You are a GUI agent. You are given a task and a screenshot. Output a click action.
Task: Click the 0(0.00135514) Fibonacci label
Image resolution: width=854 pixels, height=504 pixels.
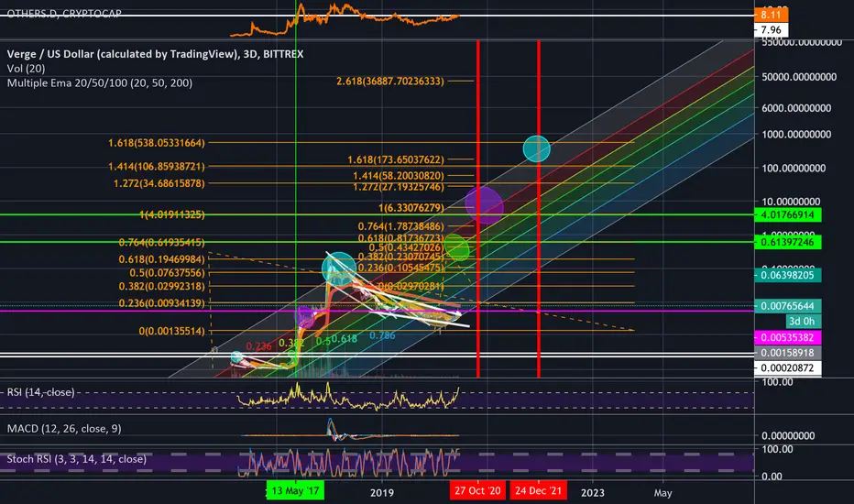(172, 331)
